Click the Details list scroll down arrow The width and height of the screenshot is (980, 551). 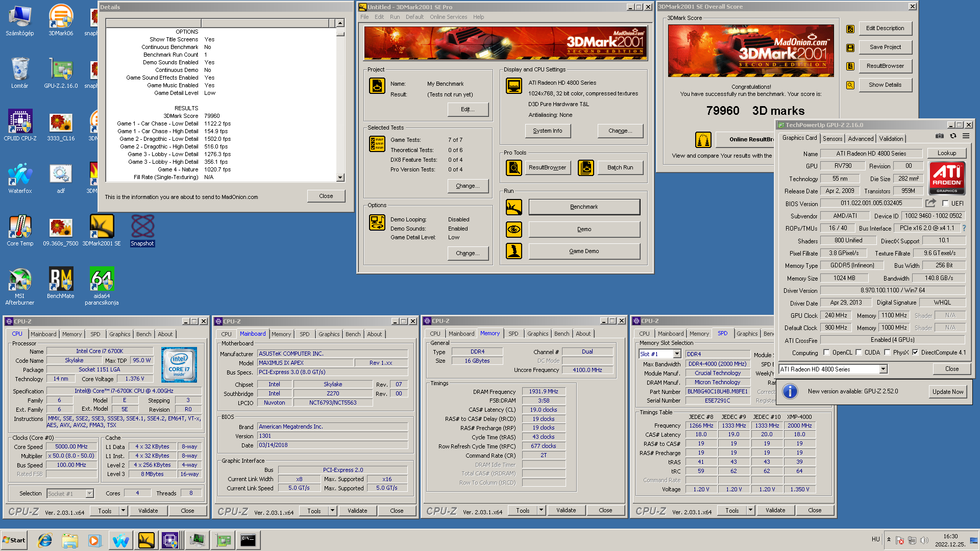pos(340,178)
